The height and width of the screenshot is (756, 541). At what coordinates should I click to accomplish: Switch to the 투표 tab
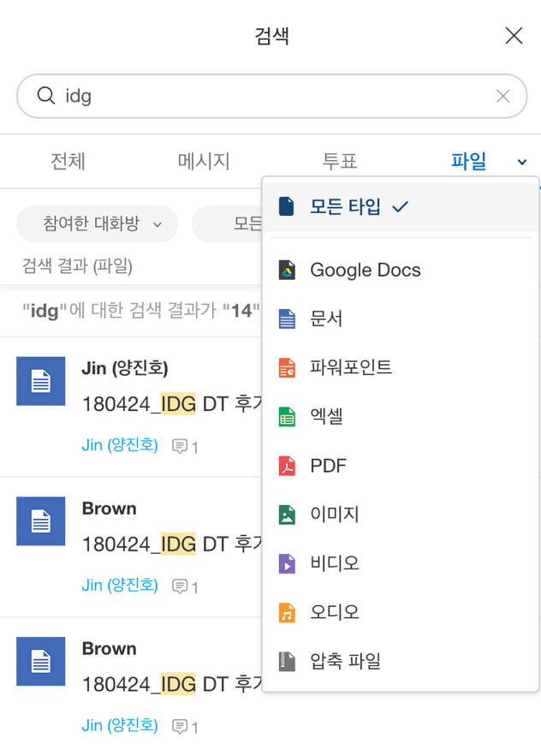click(339, 161)
